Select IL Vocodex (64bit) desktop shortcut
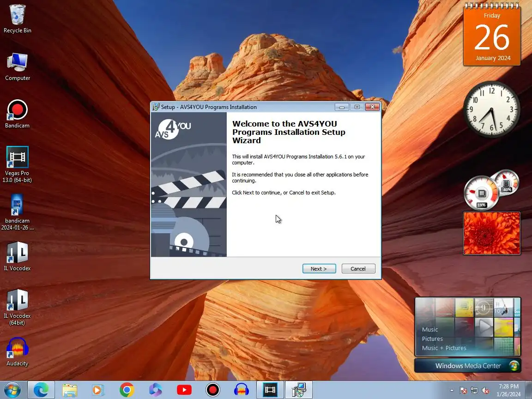 [x=17, y=308]
